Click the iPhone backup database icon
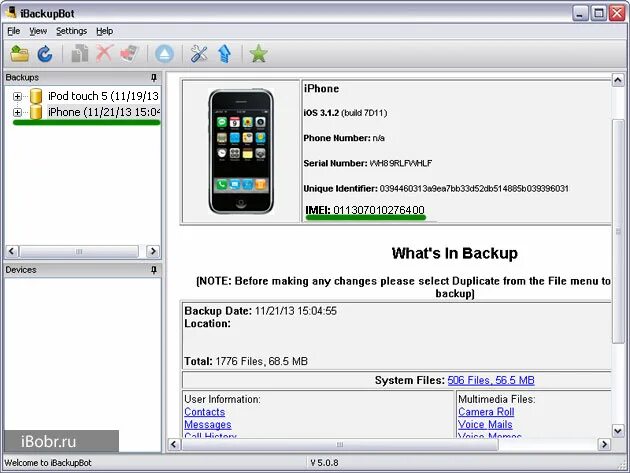 36,112
